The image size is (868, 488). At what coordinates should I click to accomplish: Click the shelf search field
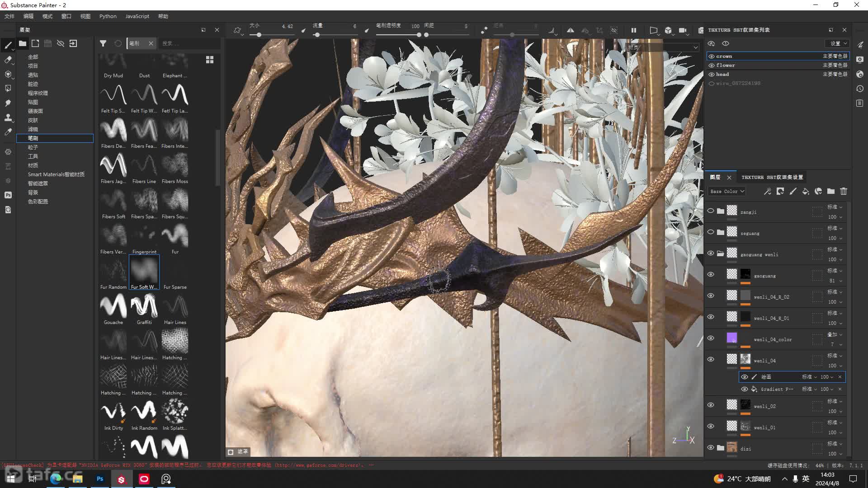(189, 43)
